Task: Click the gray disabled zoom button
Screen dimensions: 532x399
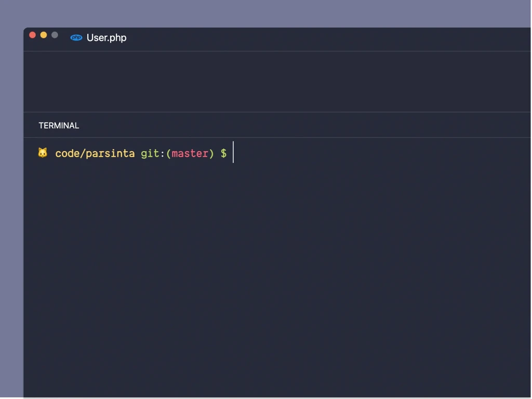Action: 55,35
